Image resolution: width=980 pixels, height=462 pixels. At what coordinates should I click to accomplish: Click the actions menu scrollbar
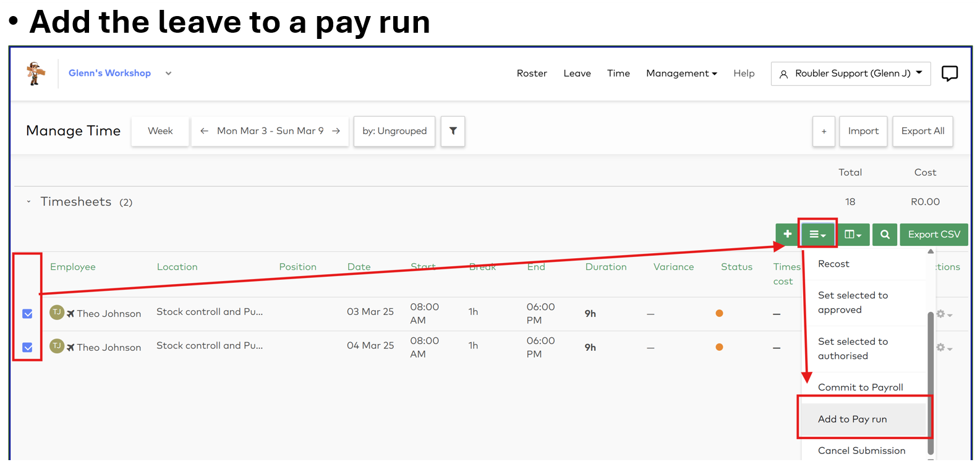click(x=931, y=383)
